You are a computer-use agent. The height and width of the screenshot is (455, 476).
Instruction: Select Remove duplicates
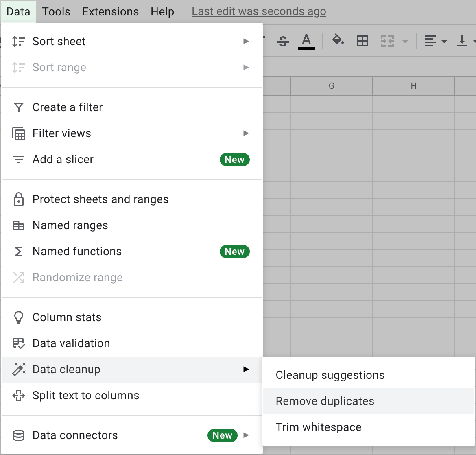click(x=325, y=401)
